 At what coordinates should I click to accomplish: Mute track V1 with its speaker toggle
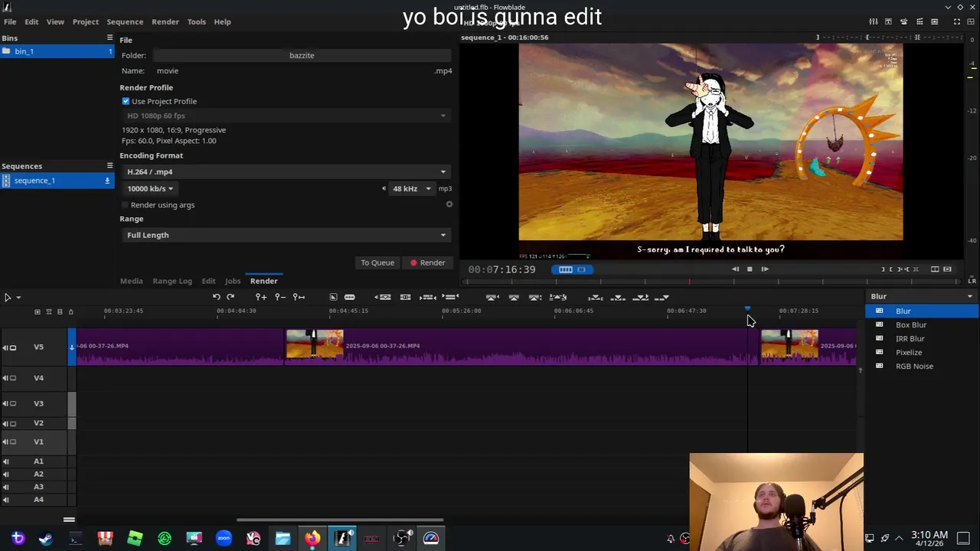5,442
